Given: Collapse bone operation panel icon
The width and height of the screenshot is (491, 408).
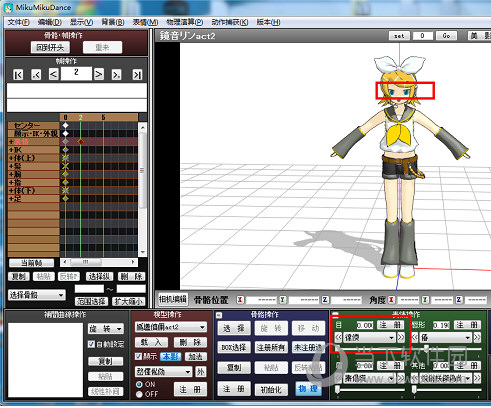Looking at the screenshot, I should pyautogui.click(x=219, y=315).
